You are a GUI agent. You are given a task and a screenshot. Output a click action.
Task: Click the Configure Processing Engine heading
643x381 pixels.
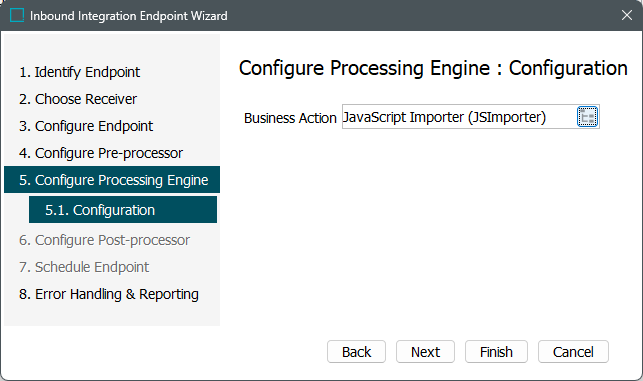click(x=365, y=68)
